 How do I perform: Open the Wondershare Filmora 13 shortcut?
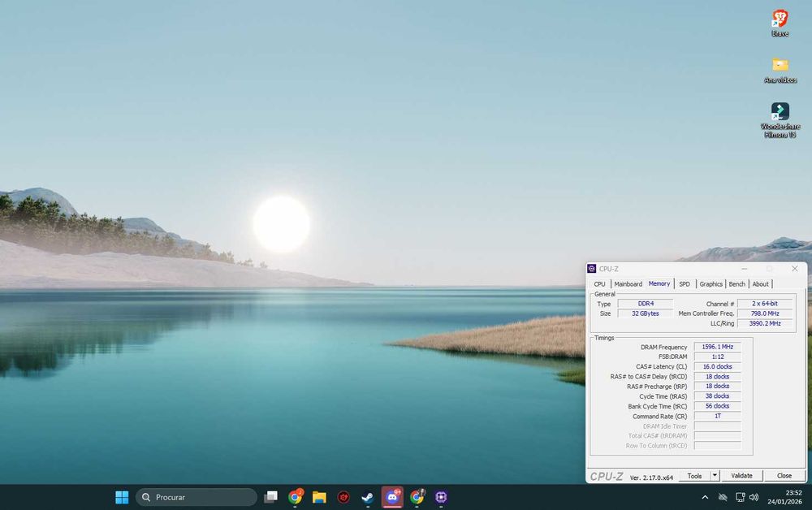[x=780, y=112]
